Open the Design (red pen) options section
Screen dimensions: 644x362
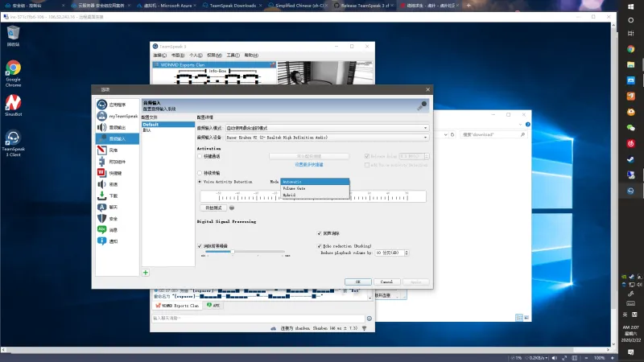click(117, 150)
